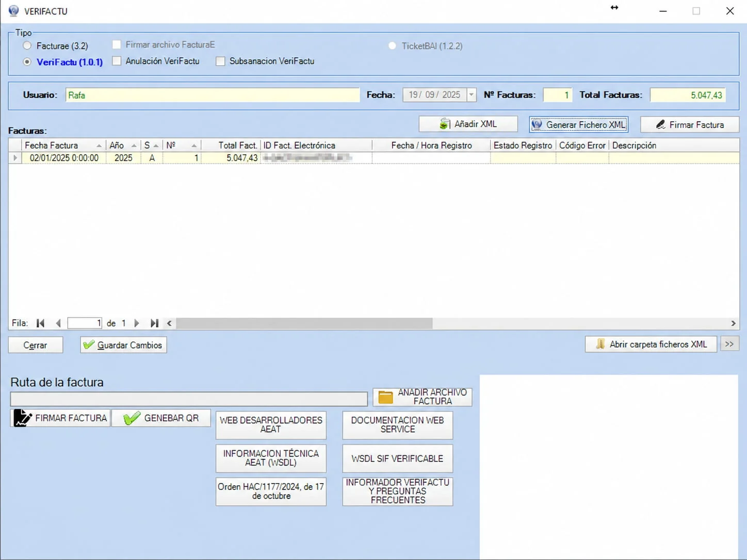The width and height of the screenshot is (747, 560).
Task: Sort by Año column header
Action: pyautogui.click(x=123, y=145)
